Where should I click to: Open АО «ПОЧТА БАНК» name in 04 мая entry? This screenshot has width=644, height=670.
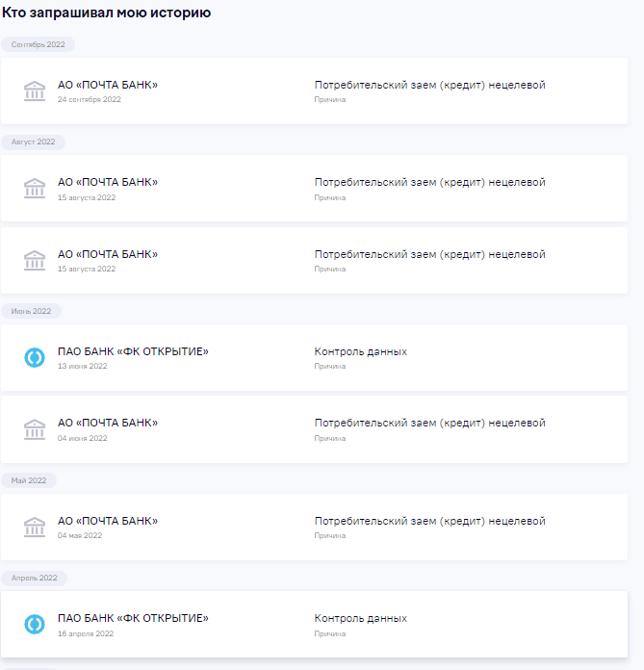click(x=107, y=521)
